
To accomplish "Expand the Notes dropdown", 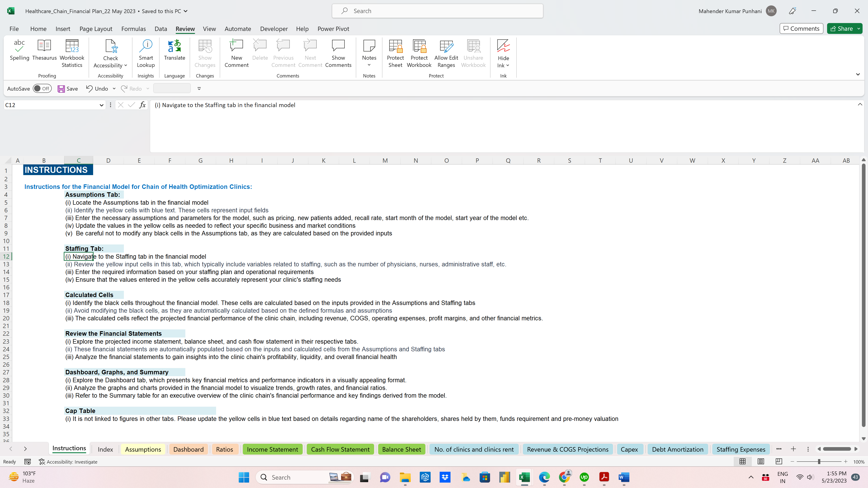I will click(x=369, y=65).
